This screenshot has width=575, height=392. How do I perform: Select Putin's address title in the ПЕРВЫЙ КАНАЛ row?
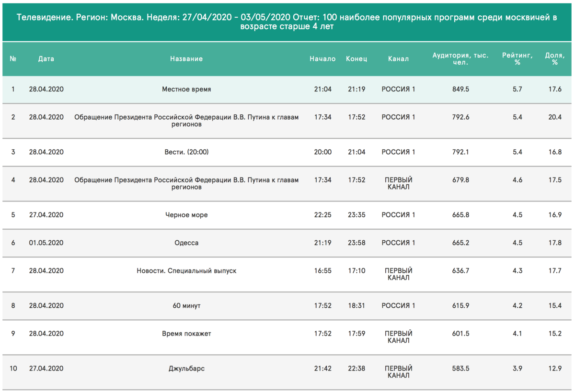click(186, 183)
